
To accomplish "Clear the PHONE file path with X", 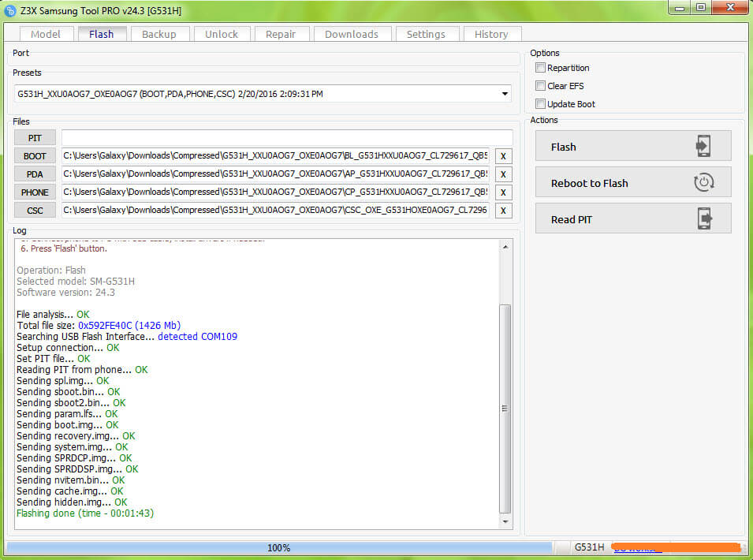I will click(x=503, y=192).
